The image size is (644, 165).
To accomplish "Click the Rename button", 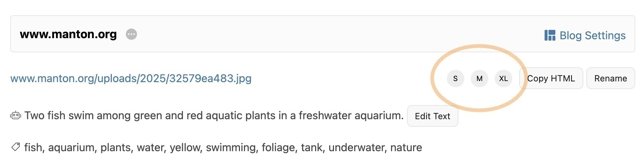I will [x=611, y=78].
